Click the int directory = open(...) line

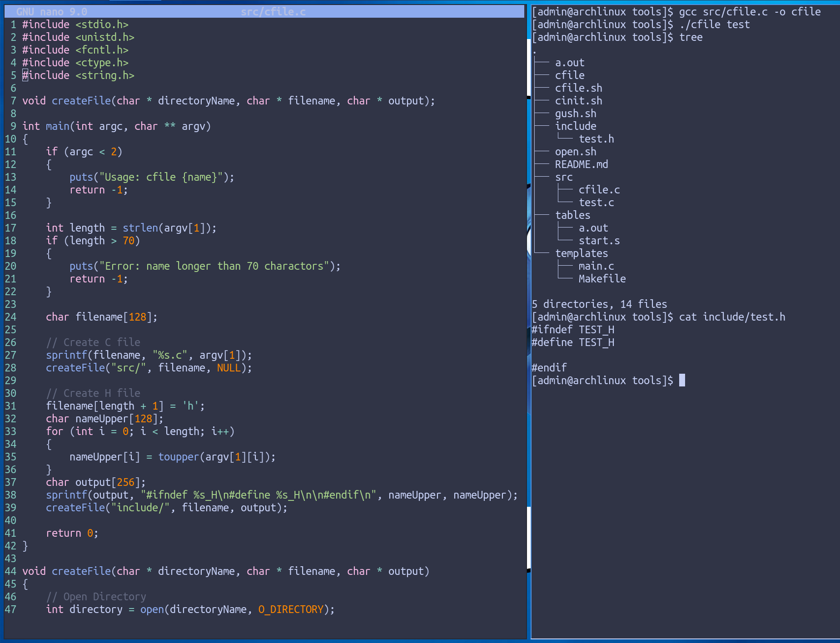(190, 609)
